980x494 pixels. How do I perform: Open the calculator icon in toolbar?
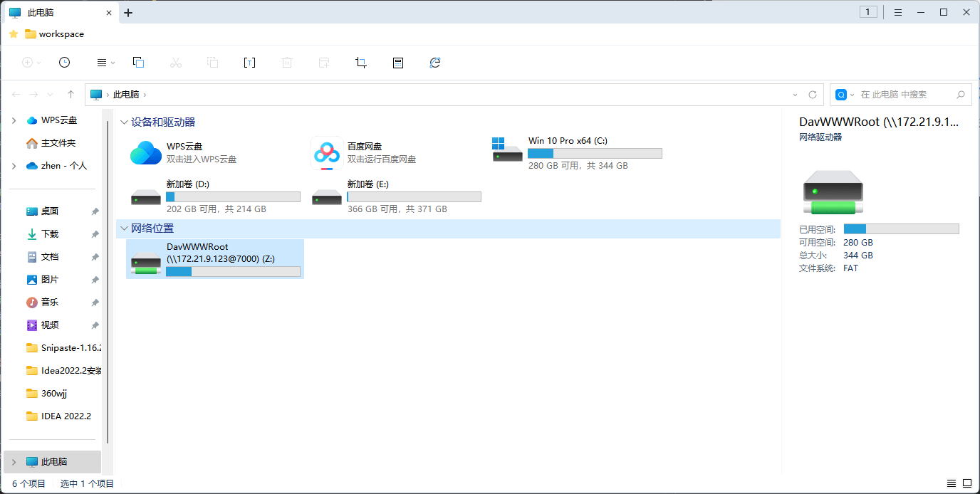(398, 63)
